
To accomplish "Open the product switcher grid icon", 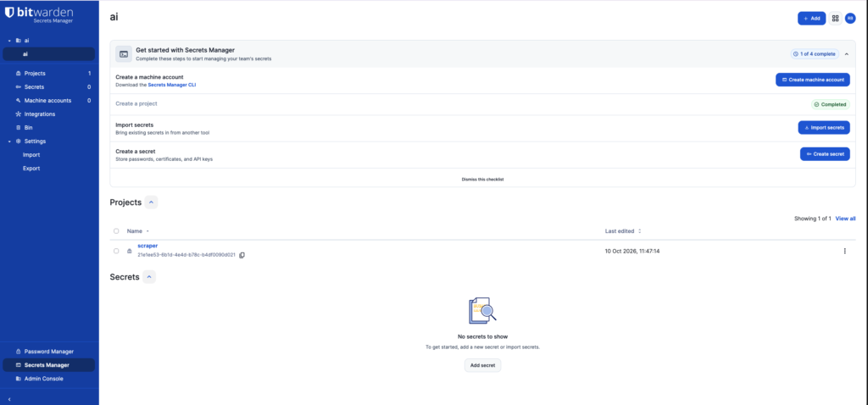I will 835,19.
